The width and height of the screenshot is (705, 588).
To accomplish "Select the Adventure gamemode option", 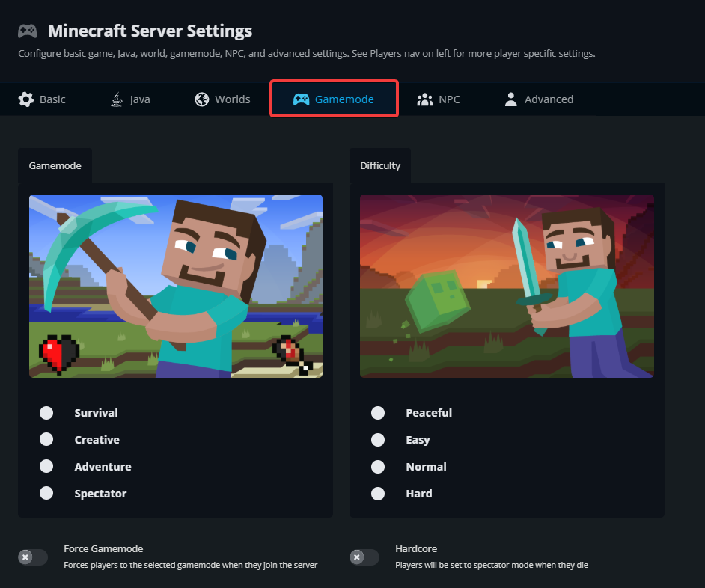I will [x=46, y=466].
